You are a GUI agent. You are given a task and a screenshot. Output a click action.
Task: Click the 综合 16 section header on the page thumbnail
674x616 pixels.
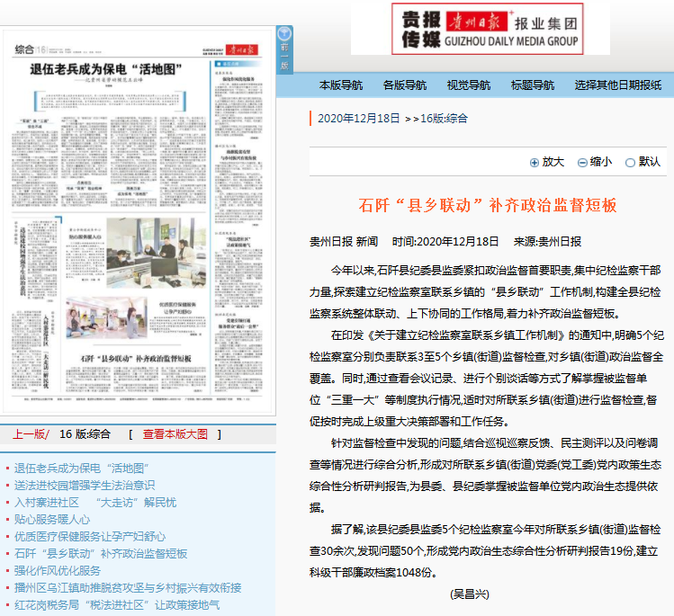pos(30,49)
